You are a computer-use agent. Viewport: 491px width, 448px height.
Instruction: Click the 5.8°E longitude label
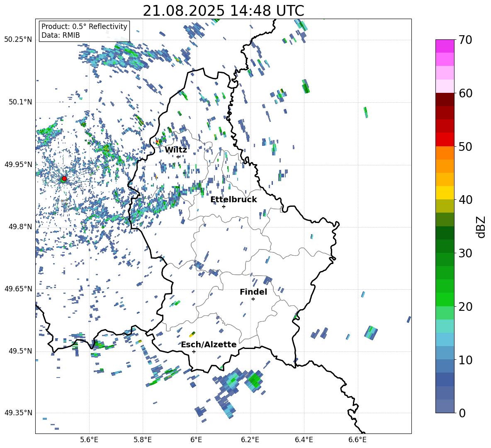143,440
